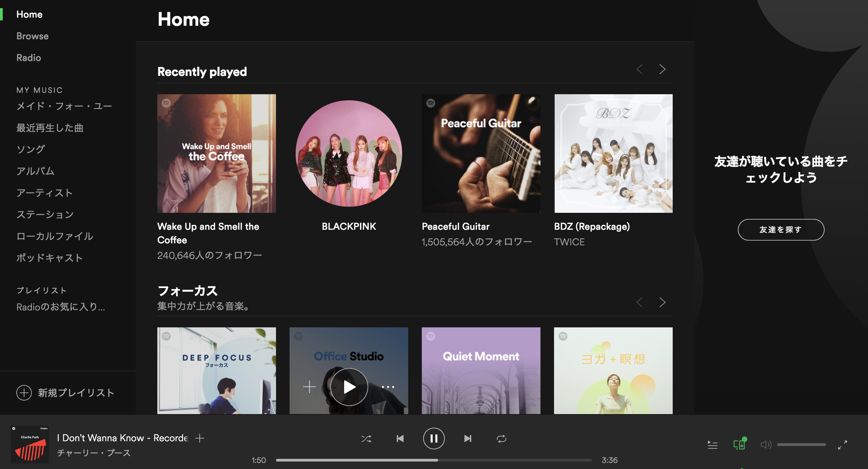Pause the current song

[x=434, y=439]
